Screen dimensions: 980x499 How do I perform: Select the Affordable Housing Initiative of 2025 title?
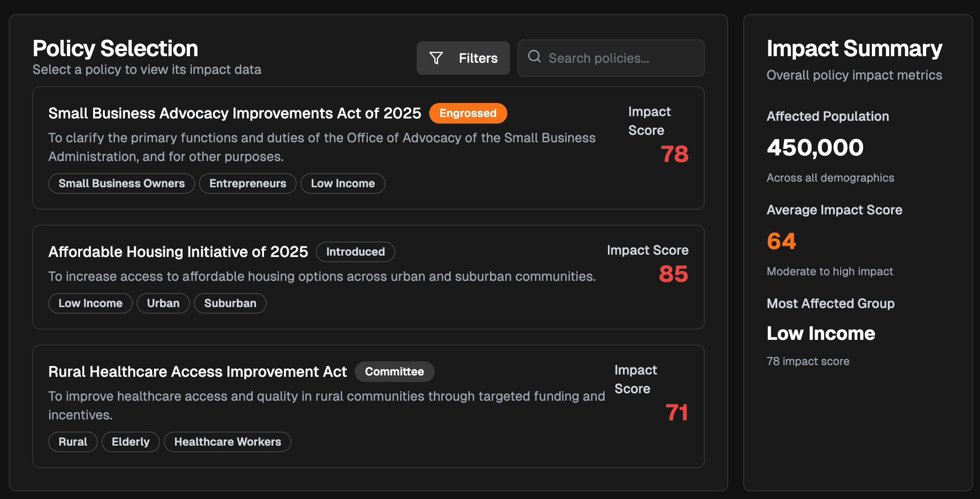178,252
